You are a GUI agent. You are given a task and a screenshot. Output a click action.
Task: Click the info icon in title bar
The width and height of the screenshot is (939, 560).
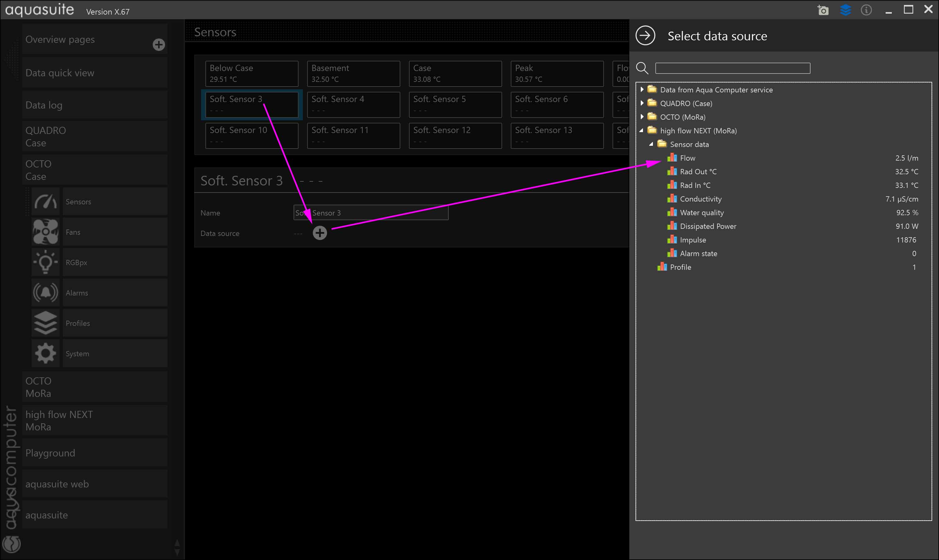(866, 10)
